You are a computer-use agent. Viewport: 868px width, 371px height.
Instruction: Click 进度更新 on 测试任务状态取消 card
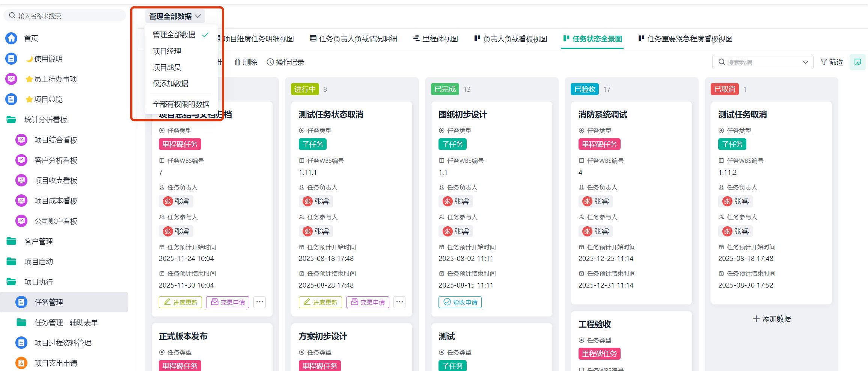320,302
